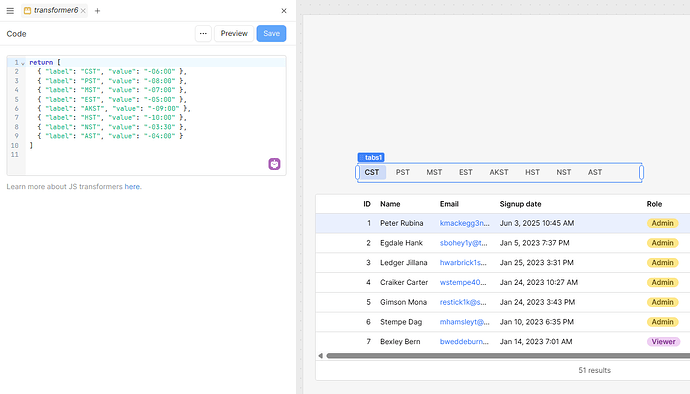Screen dimensions: 690x394
Task: Open the more options ellipsis menu
Action: click(203, 33)
